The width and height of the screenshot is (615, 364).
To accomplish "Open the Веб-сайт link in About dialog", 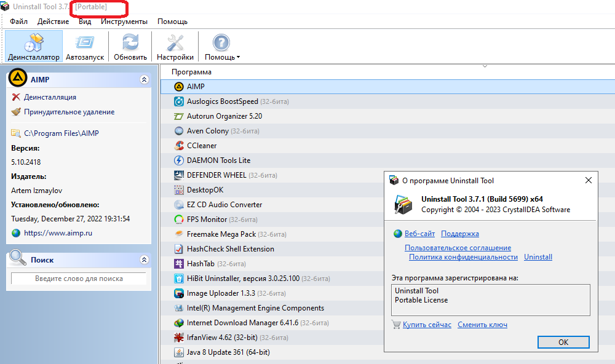I will coord(419,234).
